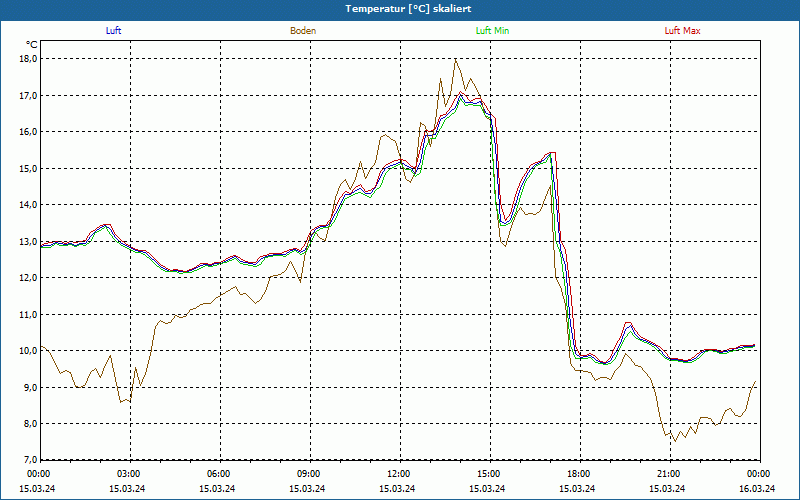Click the '15:00' time axis label
Screen dimensions: 800x500
[490, 474]
